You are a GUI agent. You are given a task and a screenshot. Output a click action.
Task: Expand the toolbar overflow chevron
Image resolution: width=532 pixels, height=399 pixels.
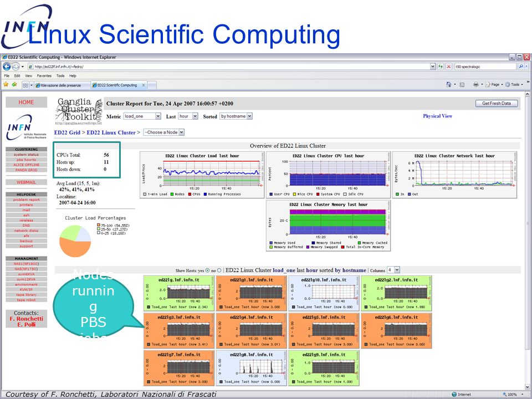(x=528, y=82)
